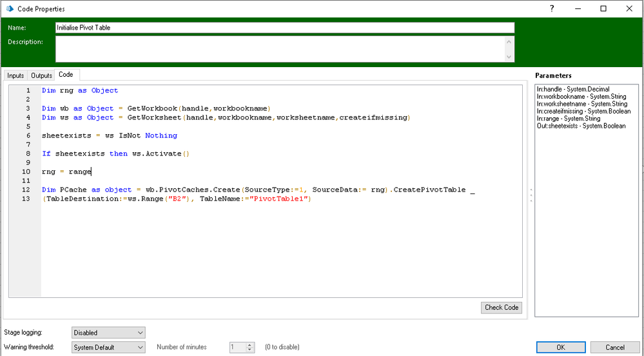
Task: Click the GetWorksheet code line
Action: (x=226, y=117)
